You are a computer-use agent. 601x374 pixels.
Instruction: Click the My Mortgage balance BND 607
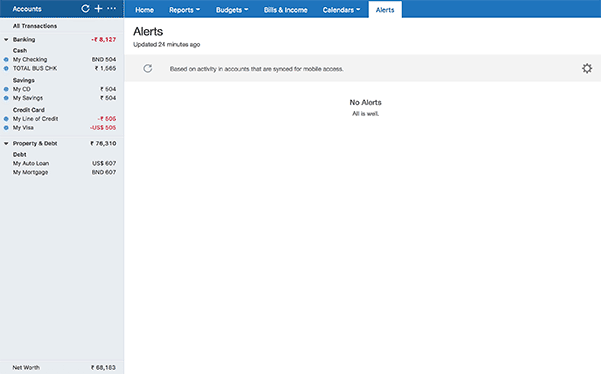click(x=104, y=172)
